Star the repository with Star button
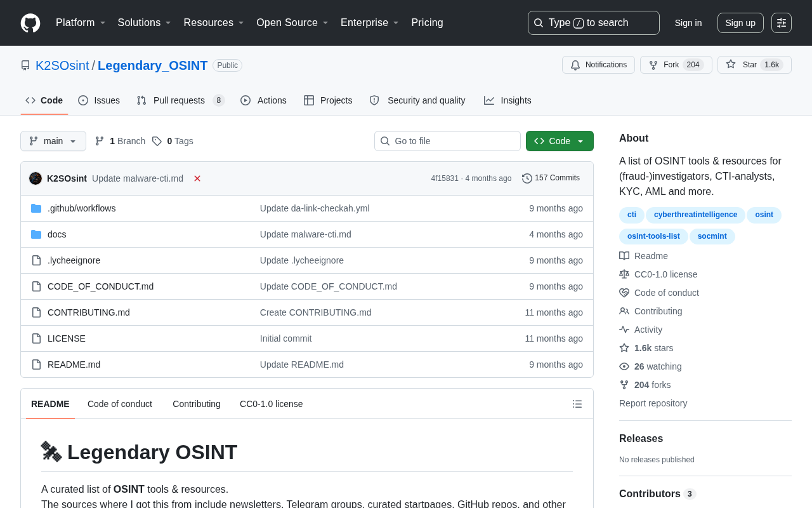This screenshot has height=508, width=812. pos(754,65)
